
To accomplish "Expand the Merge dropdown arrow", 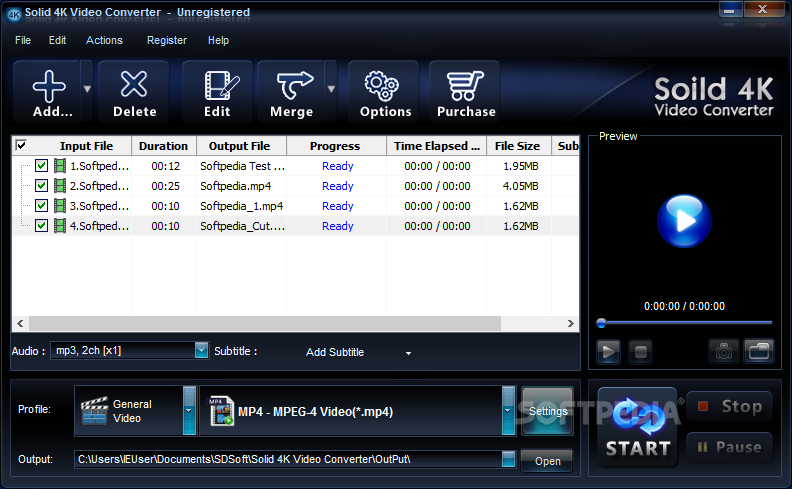I will [x=331, y=89].
